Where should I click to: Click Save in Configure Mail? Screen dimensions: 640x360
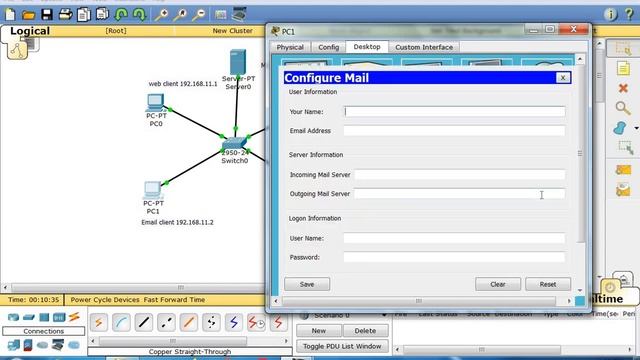[x=307, y=284]
